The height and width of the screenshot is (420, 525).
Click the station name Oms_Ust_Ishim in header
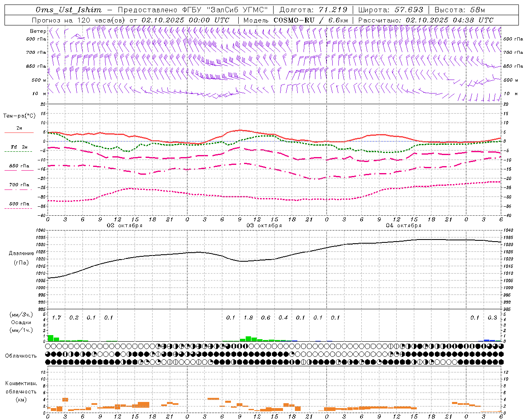[68, 10]
